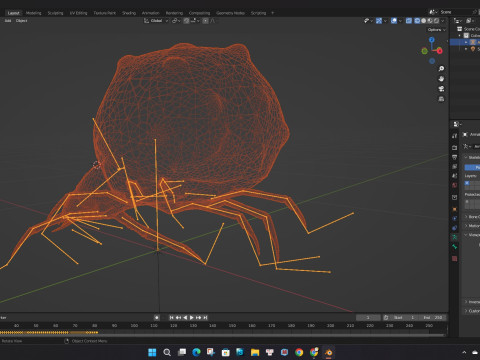Toggle proportional editing in viewport header
Image resolution: width=480 pixels, height=360 pixels.
206,21
